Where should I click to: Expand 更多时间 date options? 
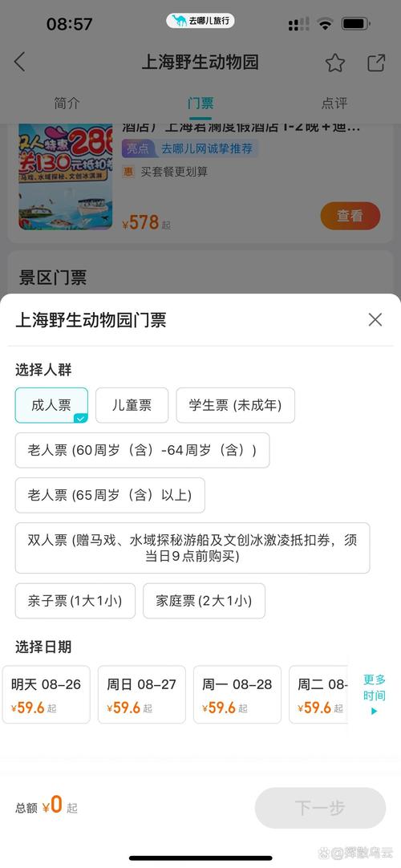click(x=374, y=694)
